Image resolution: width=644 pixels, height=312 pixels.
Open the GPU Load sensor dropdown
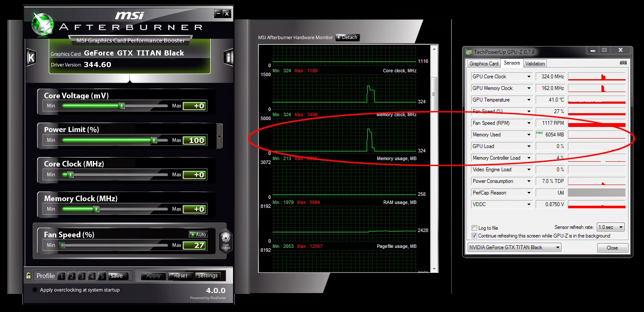point(529,146)
